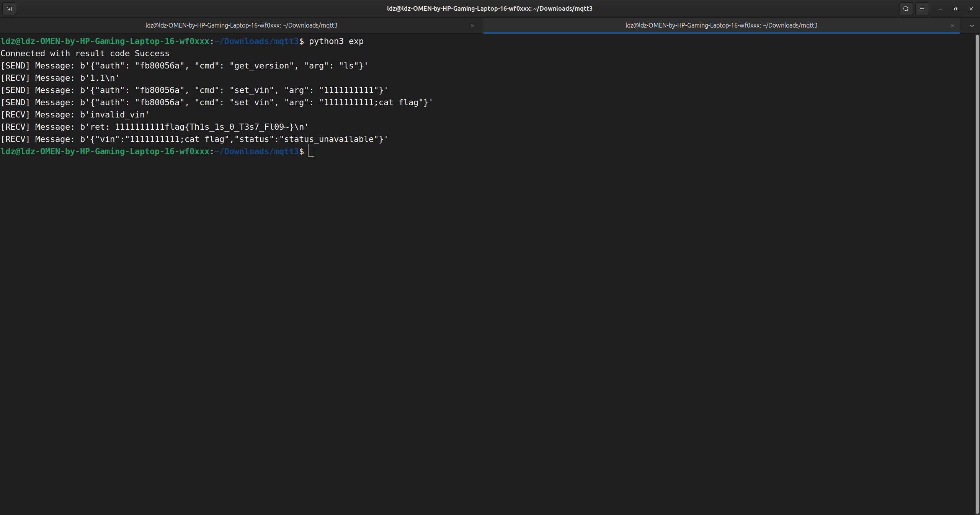Open the hamburger main menu
Viewport: 980px width, 515px height.
[x=922, y=9]
